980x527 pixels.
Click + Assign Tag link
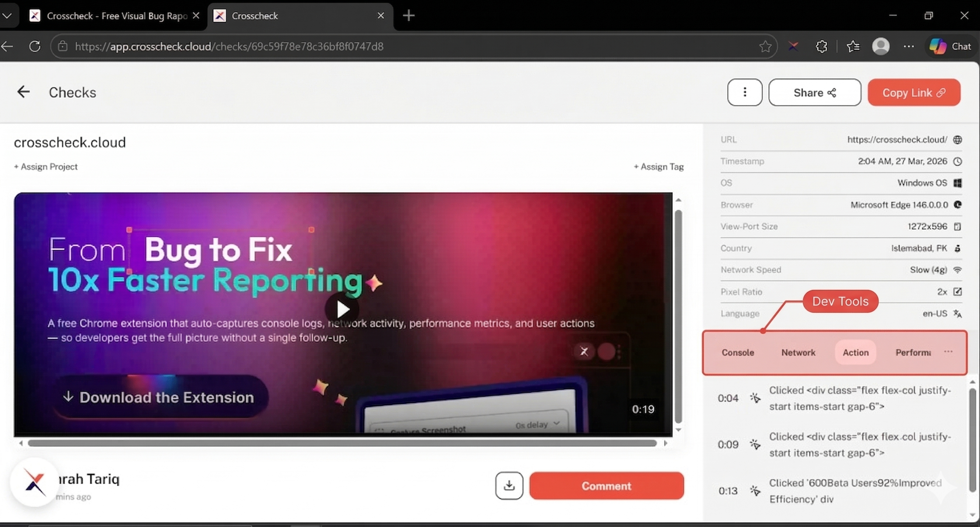[659, 166]
